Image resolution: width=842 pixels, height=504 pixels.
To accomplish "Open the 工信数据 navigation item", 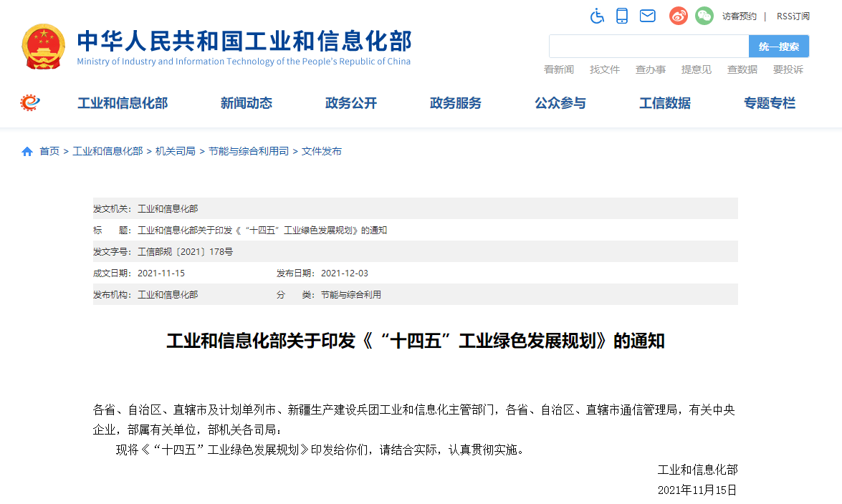I will 665,103.
